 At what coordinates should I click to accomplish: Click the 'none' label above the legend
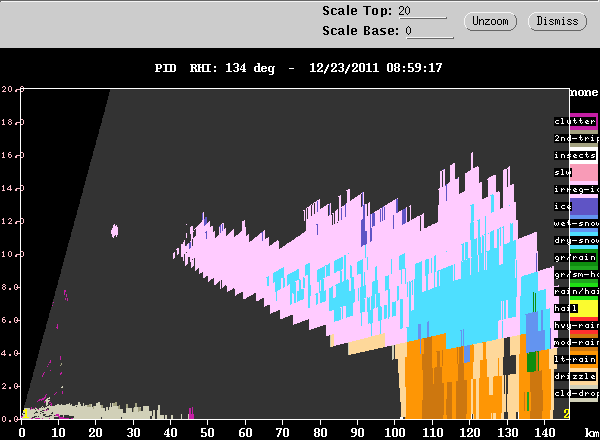click(584, 92)
